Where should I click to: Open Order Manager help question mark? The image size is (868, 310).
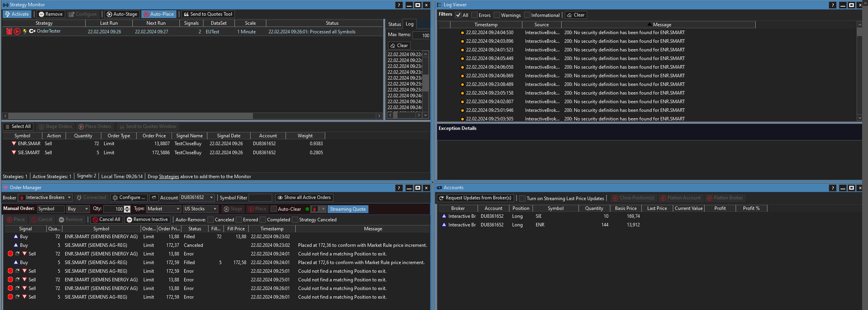399,188
